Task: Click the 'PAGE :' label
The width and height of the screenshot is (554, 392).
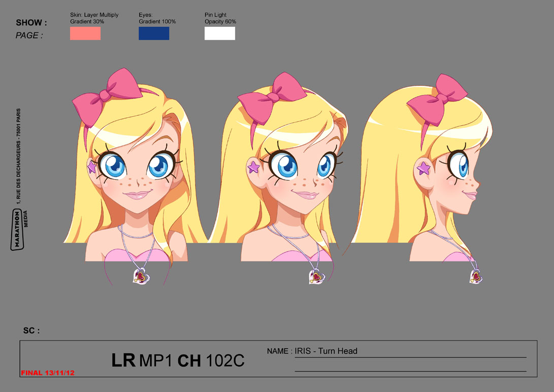Action: pos(29,36)
